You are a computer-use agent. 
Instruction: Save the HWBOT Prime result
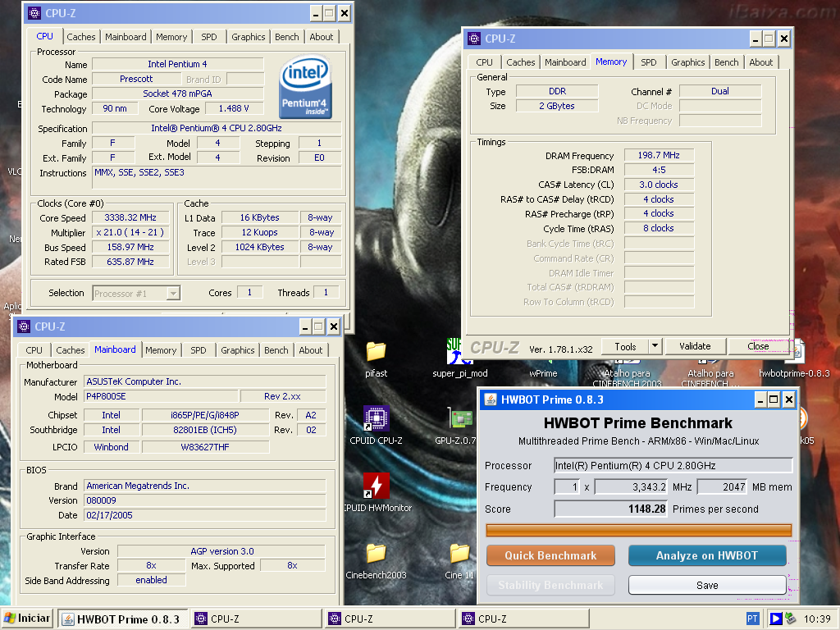pyautogui.click(x=706, y=585)
